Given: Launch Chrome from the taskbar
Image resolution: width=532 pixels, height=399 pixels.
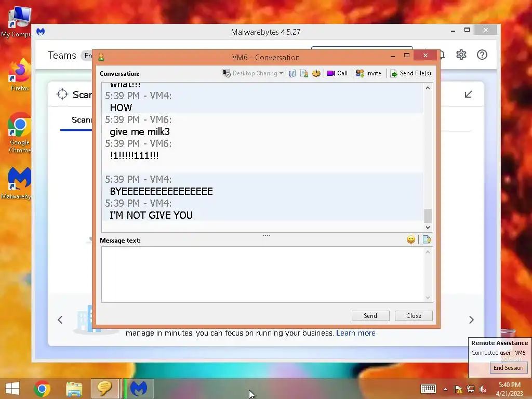Looking at the screenshot, I should click(42, 389).
